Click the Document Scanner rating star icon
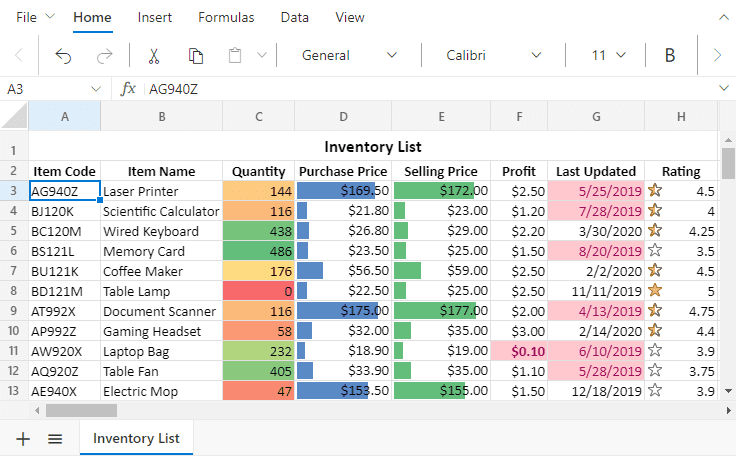 point(655,310)
